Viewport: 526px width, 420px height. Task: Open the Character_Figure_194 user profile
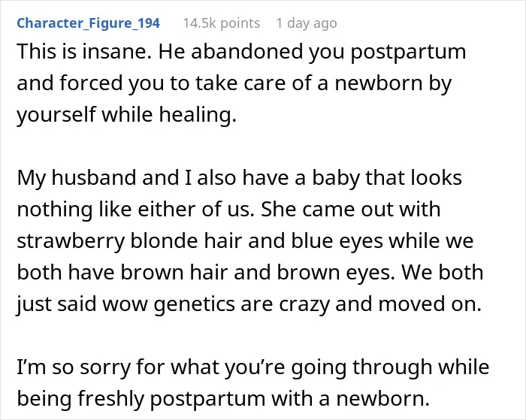pos(88,23)
